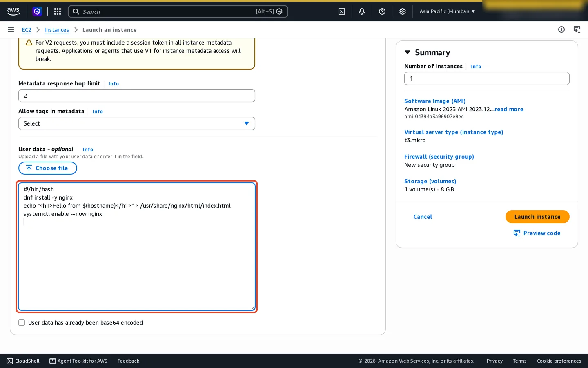Open the services grid menu
The image size is (588, 368).
[x=58, y=11]
